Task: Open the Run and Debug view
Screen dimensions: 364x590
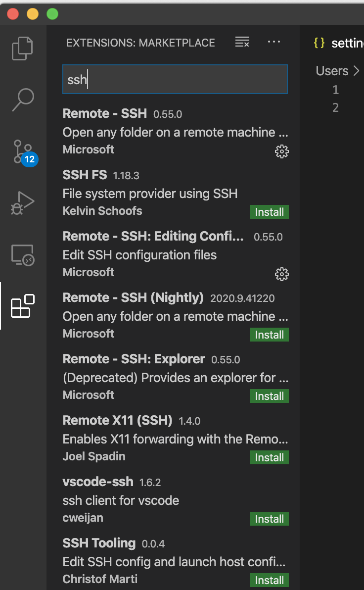Action: 22,203
